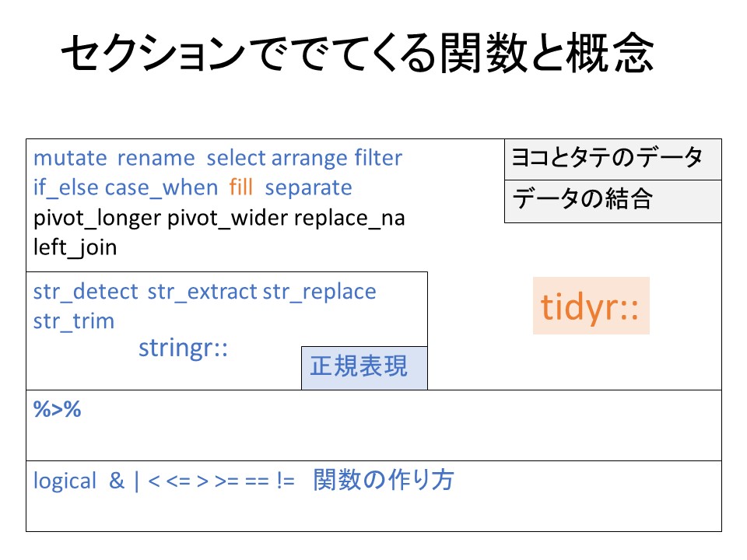The height and width of the screenshot is (560, 747).
Task: Select the separate function text
Action: (x=308, y=188)
